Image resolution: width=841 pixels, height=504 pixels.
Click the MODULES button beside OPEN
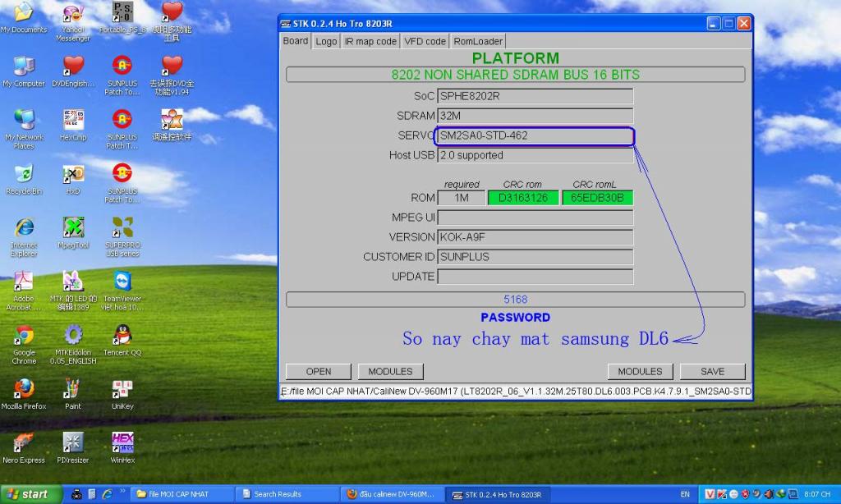390,371
